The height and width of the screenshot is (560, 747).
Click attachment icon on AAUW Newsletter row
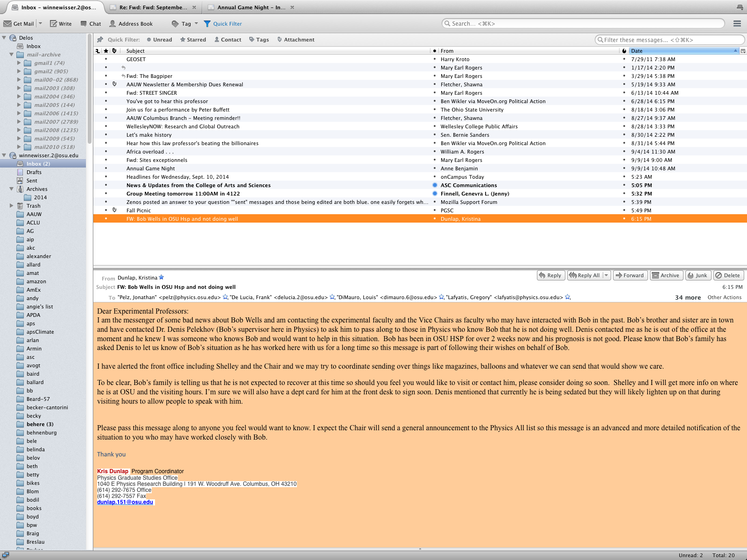pos(114,84)
